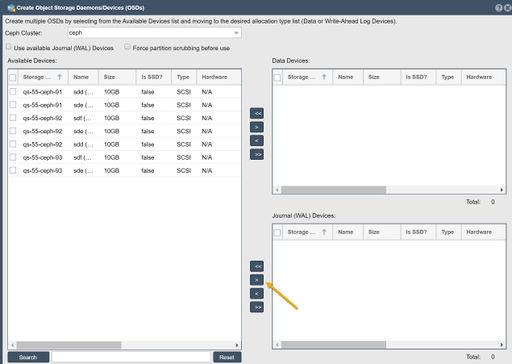
Task: Click 'sdf' name cell in qs-55-ceph-93 row
Action: [82, 157]
